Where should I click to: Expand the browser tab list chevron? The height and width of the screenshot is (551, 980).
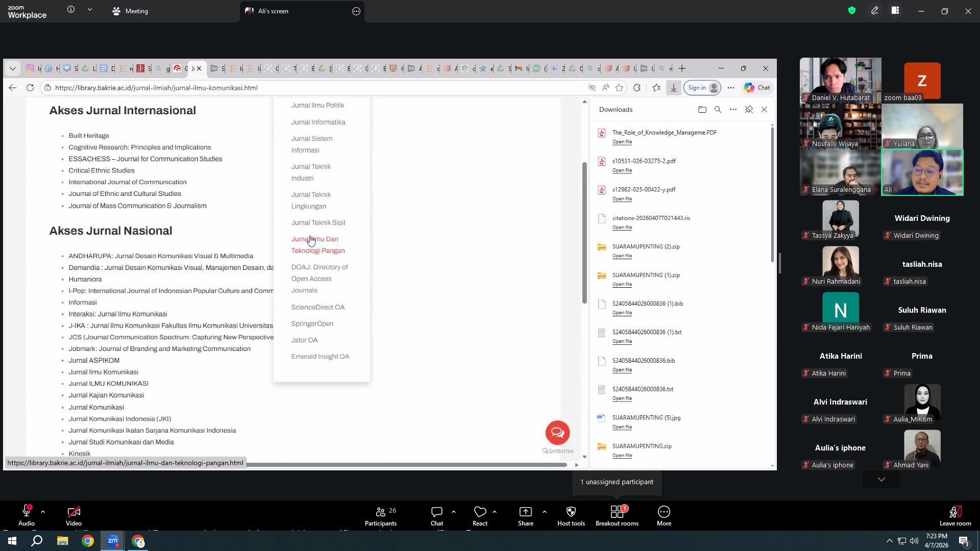click(x=13, y=68)
